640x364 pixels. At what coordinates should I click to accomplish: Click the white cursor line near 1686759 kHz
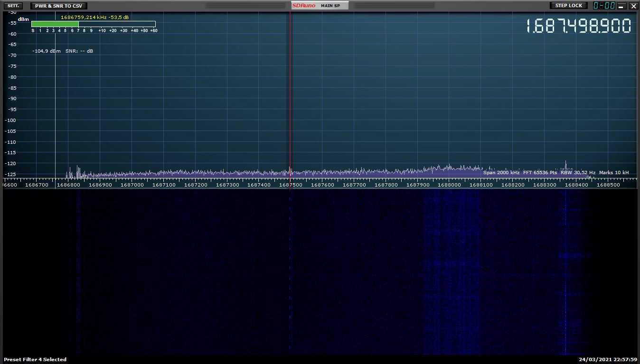[x=55, y=104]
